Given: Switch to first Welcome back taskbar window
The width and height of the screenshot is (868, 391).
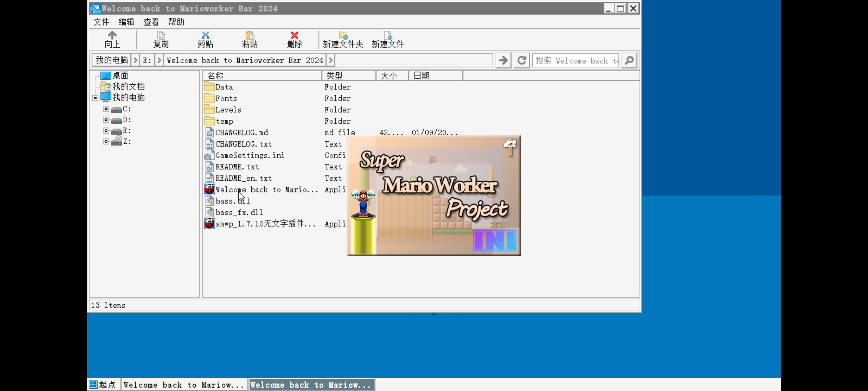Looking at the screenshot, I should 184,384.
